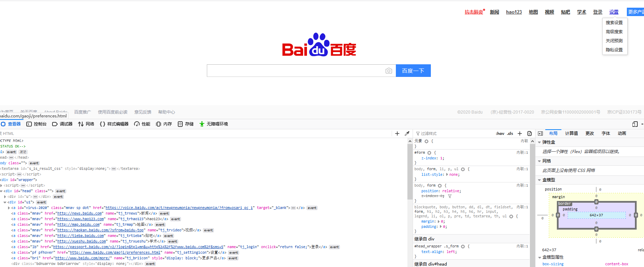
Task: Open the 视频 video link
Action: 549,12
